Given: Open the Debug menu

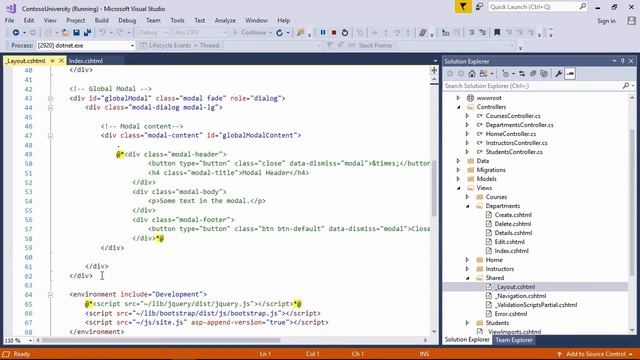Looking at the screenshot, I should point(127,20).
